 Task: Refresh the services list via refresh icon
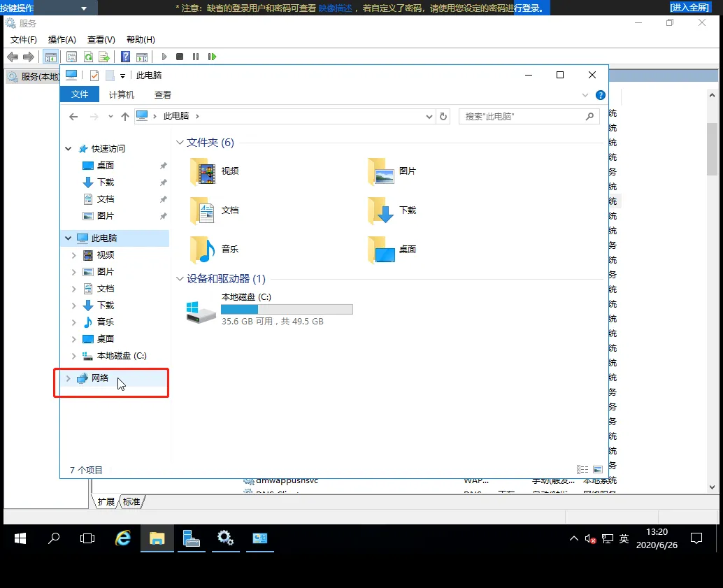pos(88,57)
